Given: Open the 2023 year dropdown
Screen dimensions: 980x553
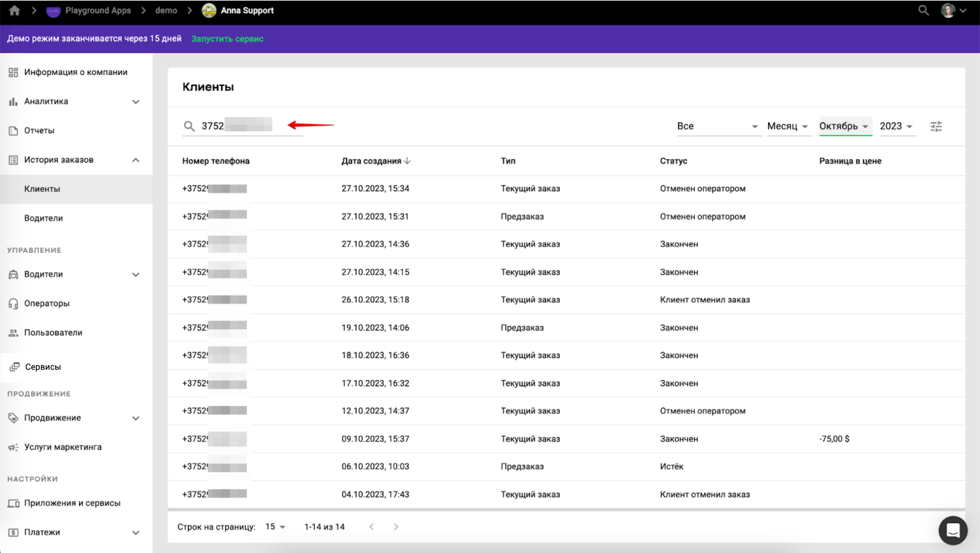Looking at the screenshot, I should (896, 126).
